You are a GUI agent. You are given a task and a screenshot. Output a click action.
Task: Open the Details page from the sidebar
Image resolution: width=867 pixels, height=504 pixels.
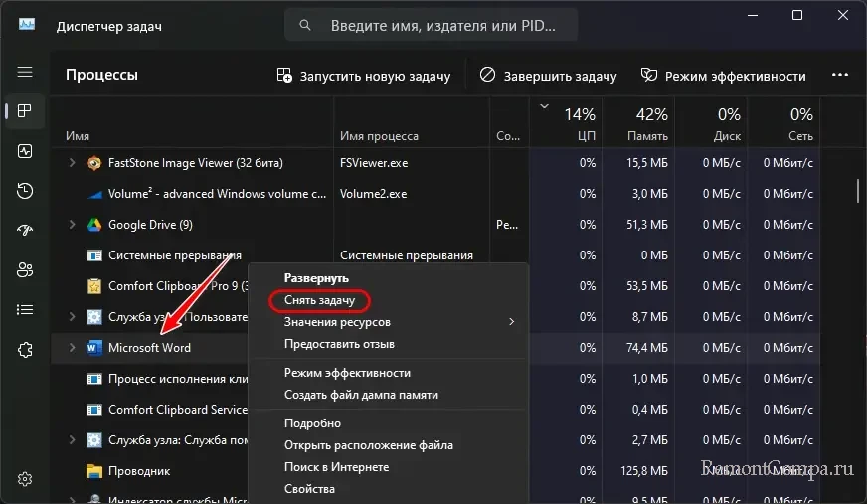(x=25, y=309)
